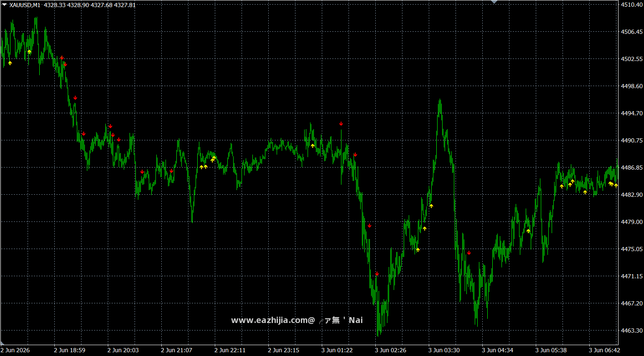Click the 3 Jun 01:22 time axis label
The width and height of the screenshot is (644, 356).
click(337, 350)
